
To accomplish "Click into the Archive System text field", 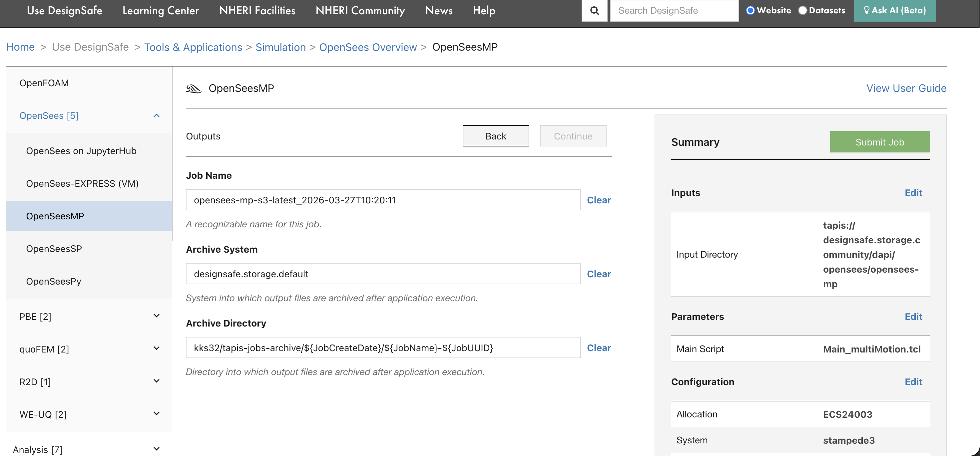I will click(383, 274).
